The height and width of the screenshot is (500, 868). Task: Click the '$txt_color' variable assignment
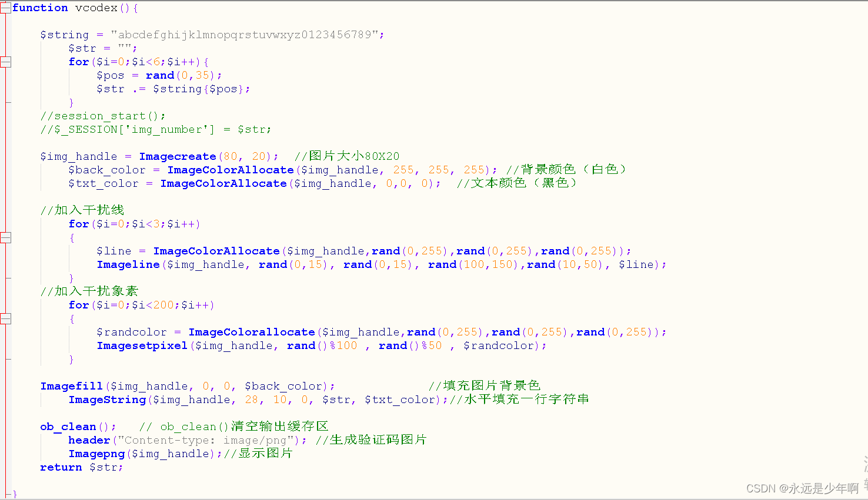point(104,183)
